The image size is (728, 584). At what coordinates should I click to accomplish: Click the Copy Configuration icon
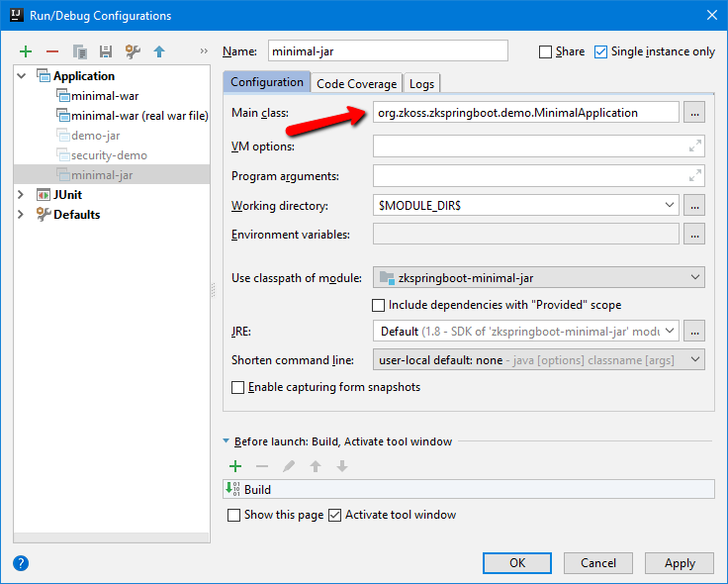coord(79,51)
